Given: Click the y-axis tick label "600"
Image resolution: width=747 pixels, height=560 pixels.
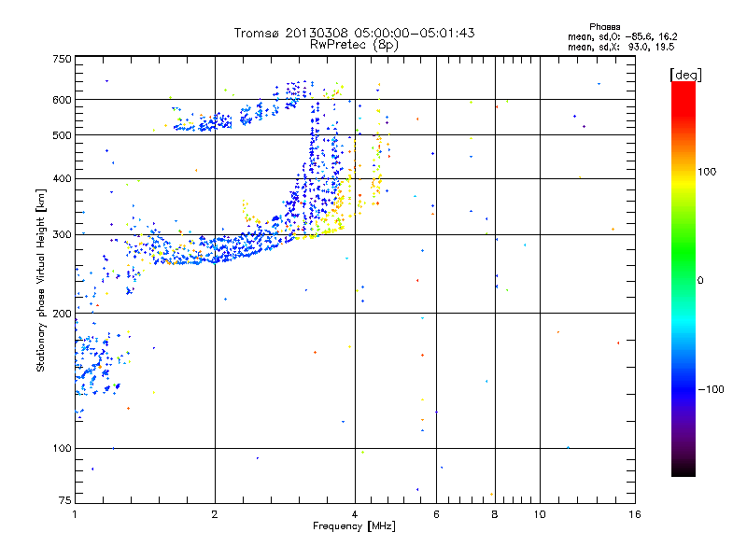Looking at the screenshot, I should (62, 100).
